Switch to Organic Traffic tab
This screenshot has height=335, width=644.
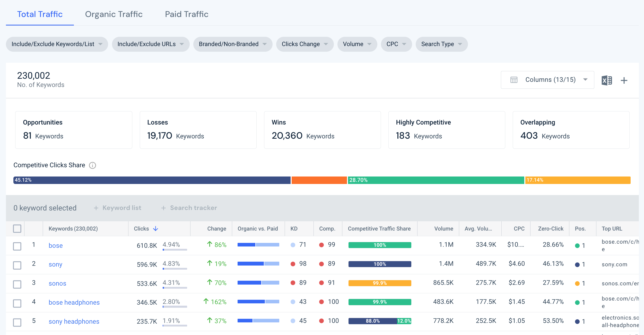pos(114,14)
